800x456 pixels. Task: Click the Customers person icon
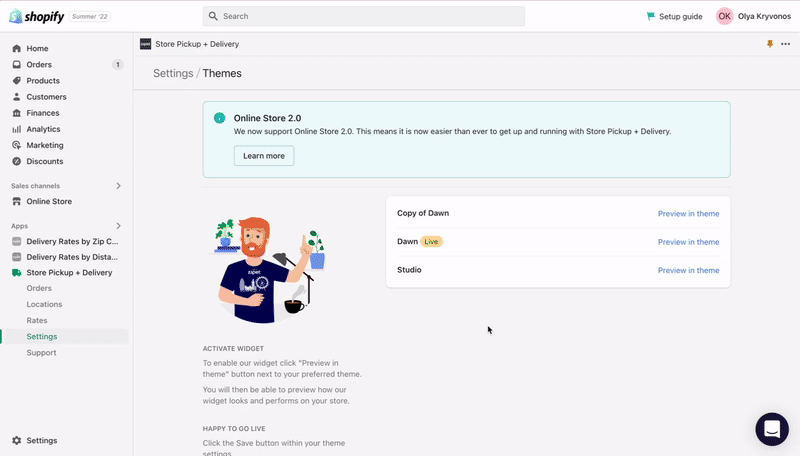pyautogui.click(x=17, y=97)
